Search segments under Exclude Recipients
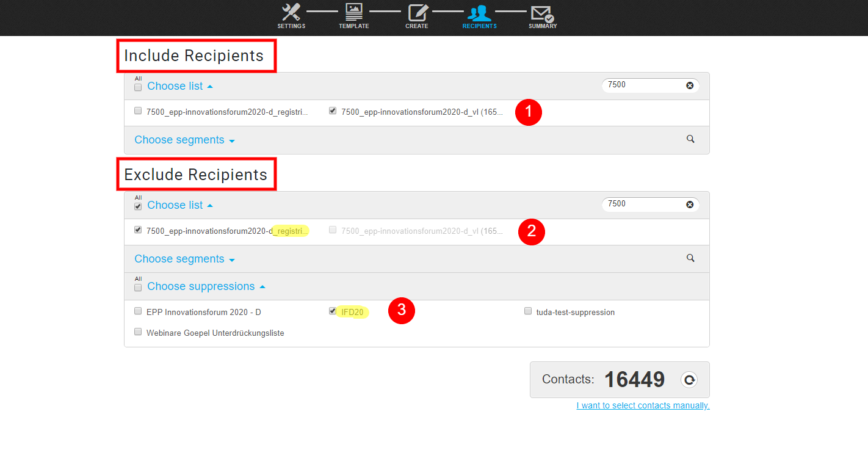Viewport: 868px width, 453px height. [690, 258]
